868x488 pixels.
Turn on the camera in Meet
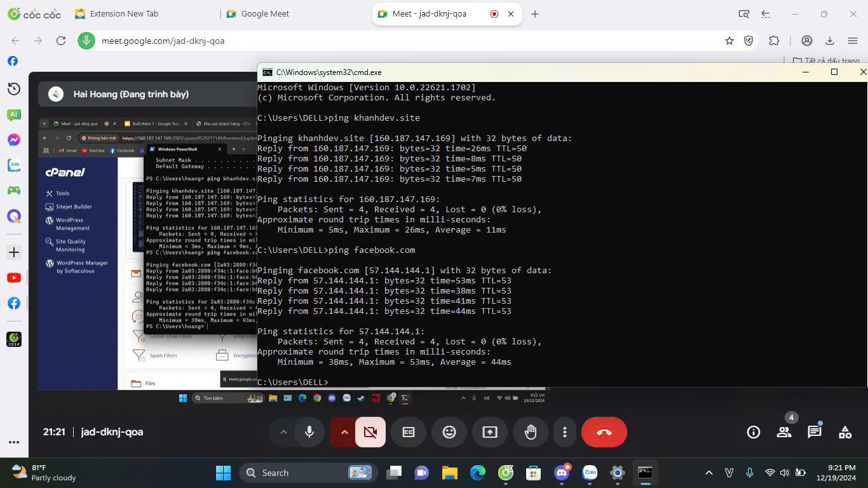pyautogui.click(x=370, y=432)
